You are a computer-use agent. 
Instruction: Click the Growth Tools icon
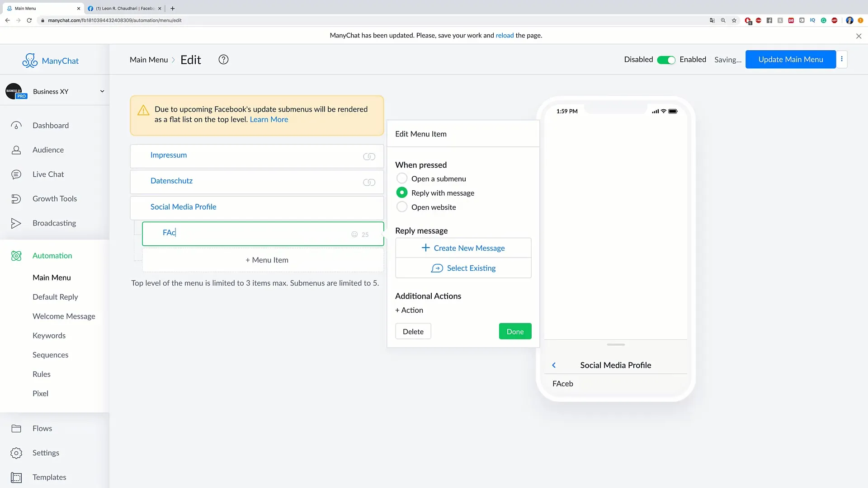(x=16, y=199)
